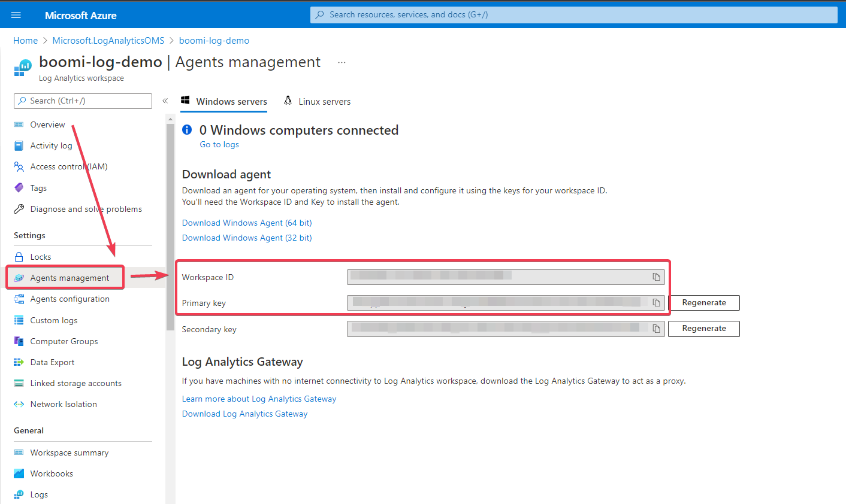The height and width of the screenshot is (504, 846).
Task: Click the Go to logs link
Action: click(219, 144)
